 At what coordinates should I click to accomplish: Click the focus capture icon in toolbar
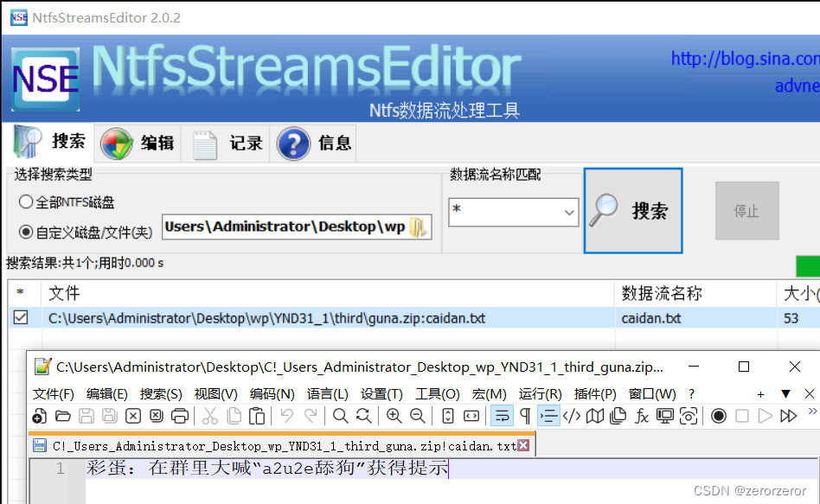pos(689,416)
